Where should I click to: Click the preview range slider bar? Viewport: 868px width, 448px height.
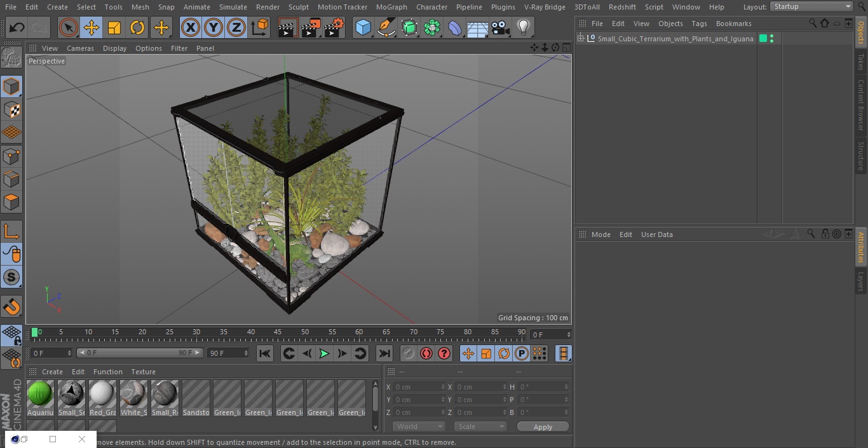coord(140,353)
